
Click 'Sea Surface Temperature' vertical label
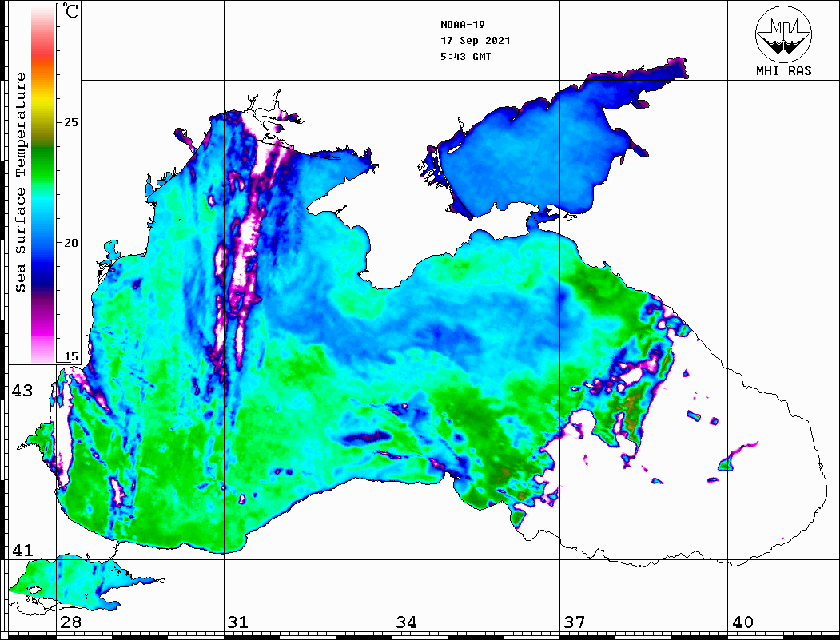click(20, 183)
